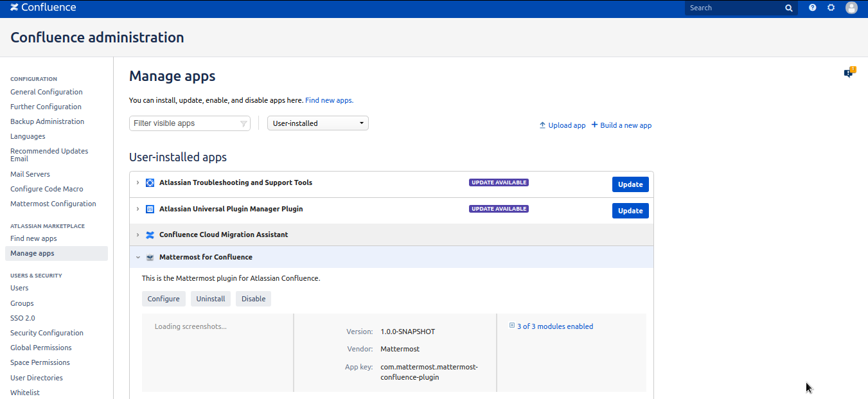This screenshot has height=399, width=868.
Task: Click the Upload app link
Action: [567, 125]
